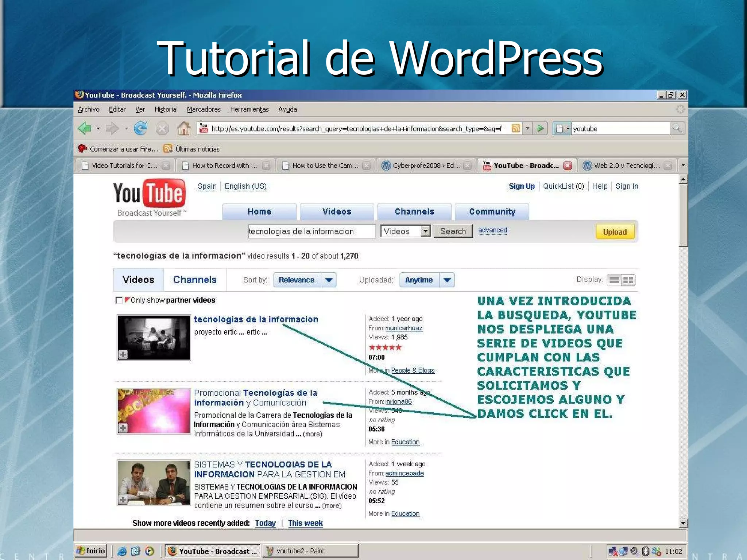Reload the page with the refresh icon
Screen dimensions: 747x560
140,128
